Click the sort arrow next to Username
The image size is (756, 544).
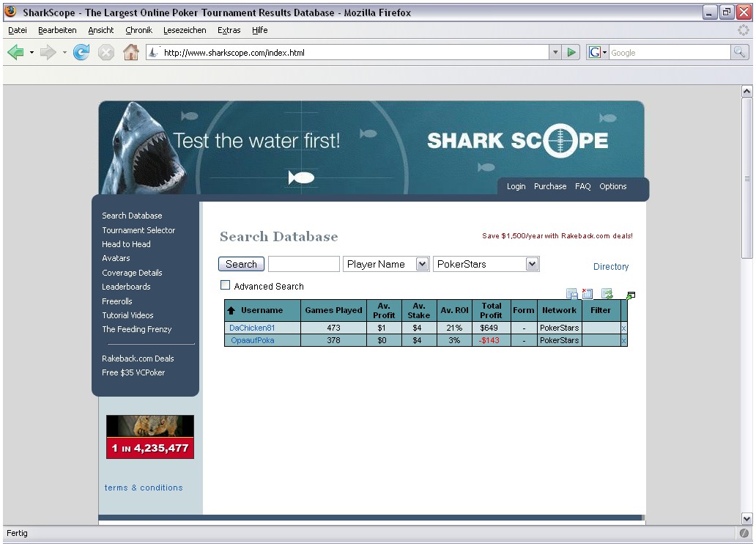[x=231, y=310]
